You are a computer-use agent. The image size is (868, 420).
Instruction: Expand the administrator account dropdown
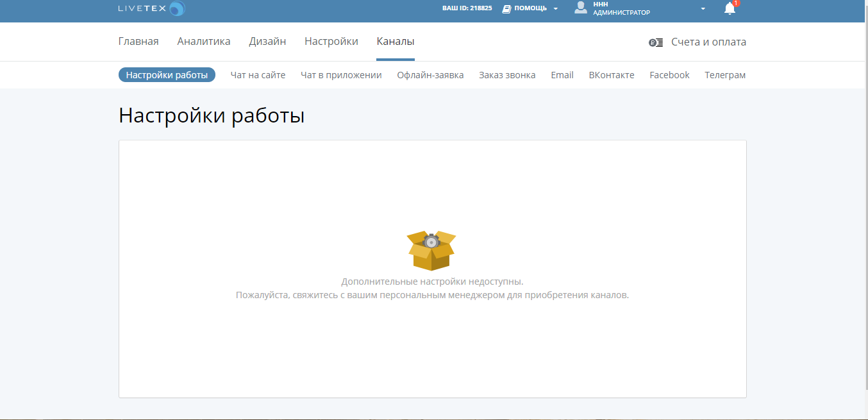tap(703, 9)
